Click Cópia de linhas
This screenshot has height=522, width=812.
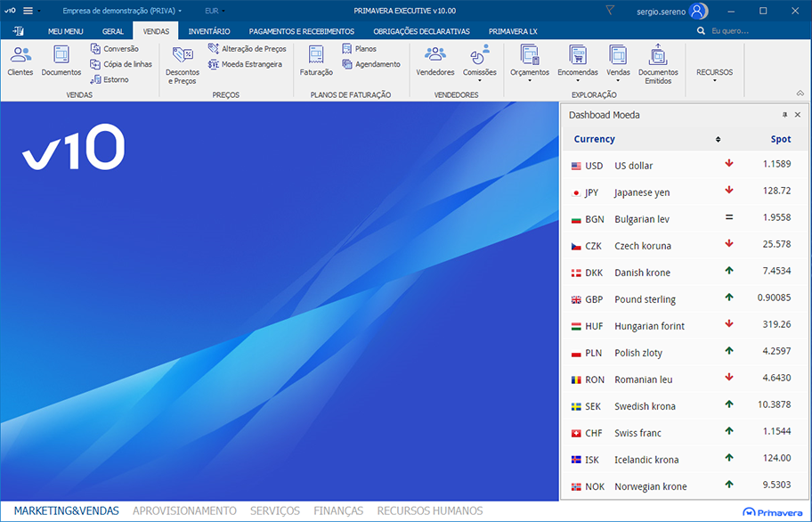121,64
